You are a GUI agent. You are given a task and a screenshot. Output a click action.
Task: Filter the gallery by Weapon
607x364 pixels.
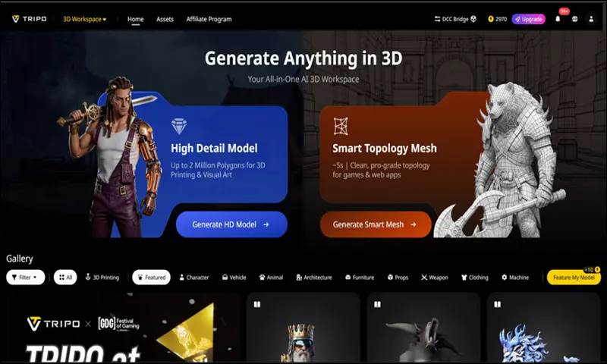click(435, 278)
